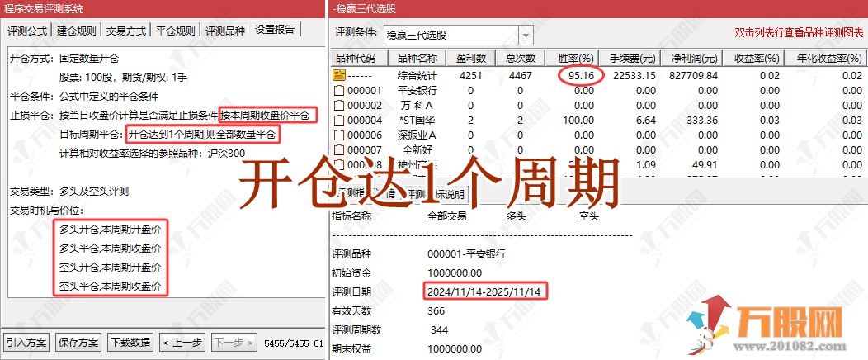
Task: Click the 空头平仓,本周期收盘价 line
Action: coord(111,287)
